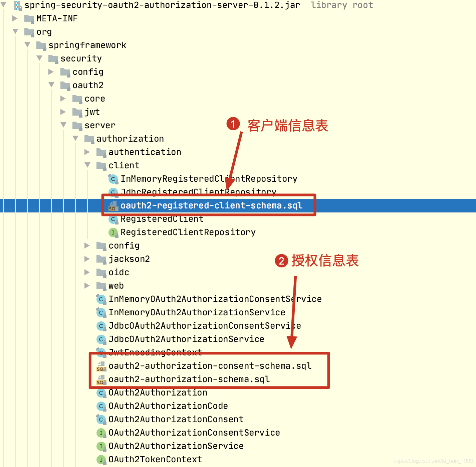Select InMemoryOAuth2AuthorizationService class
The width and height of the screenshot is (476, 467).
coord(197,312)
